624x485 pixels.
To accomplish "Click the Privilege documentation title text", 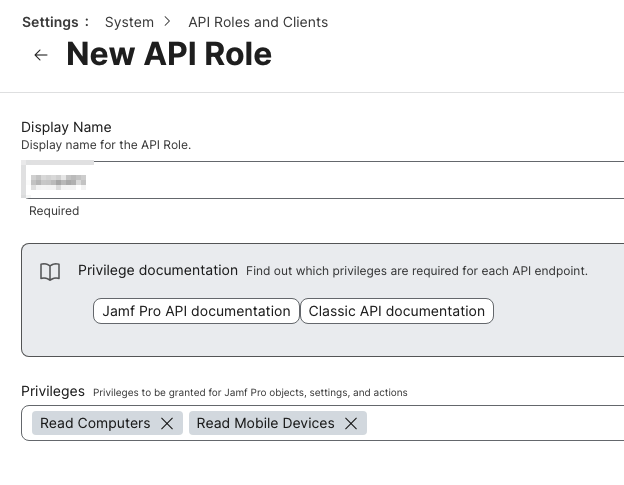I will pos(158,270).
